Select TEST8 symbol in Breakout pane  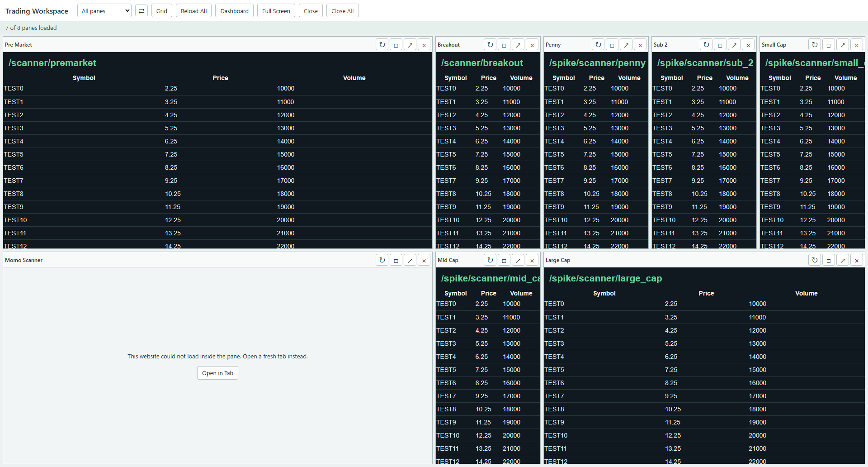tap(446, 194)
